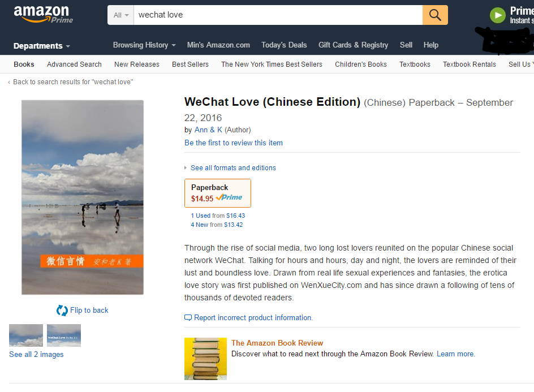The height and width of the screenshot is (392, 534).
Task: Go to Today's Deals
Action: [x=284, y=45]
